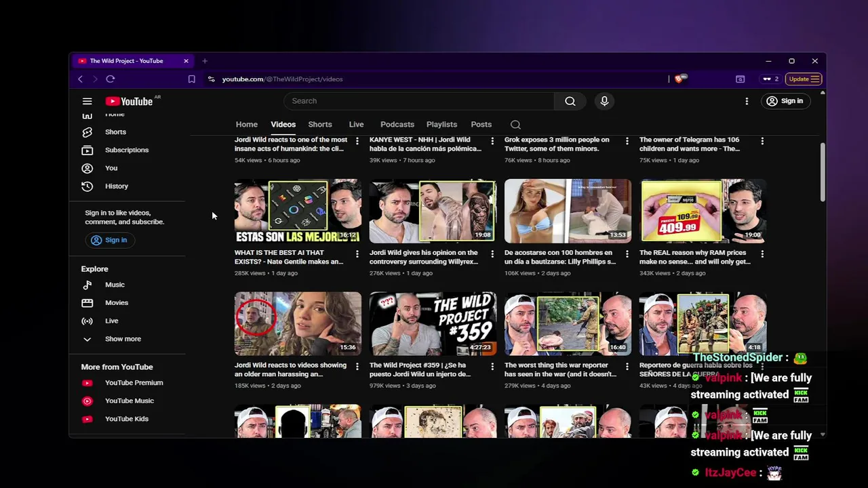
Task: Close The Wild Project tab
Action: [x=186, y=61]
